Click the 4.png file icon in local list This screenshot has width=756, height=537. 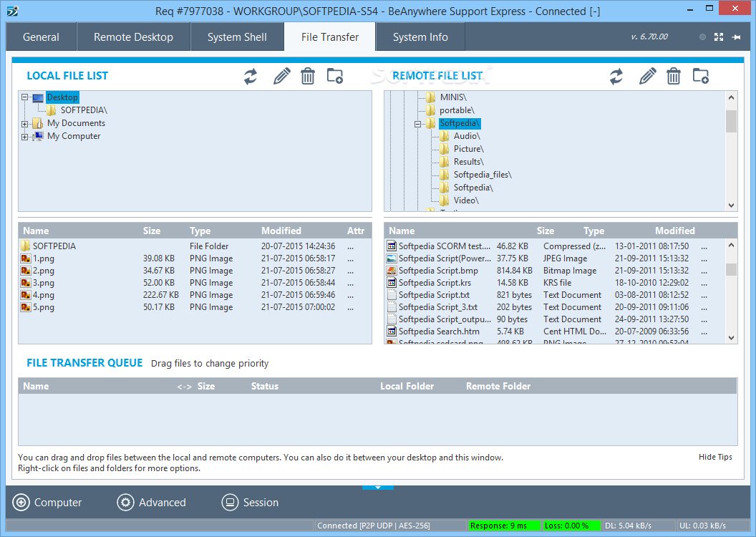coord(26,295)
